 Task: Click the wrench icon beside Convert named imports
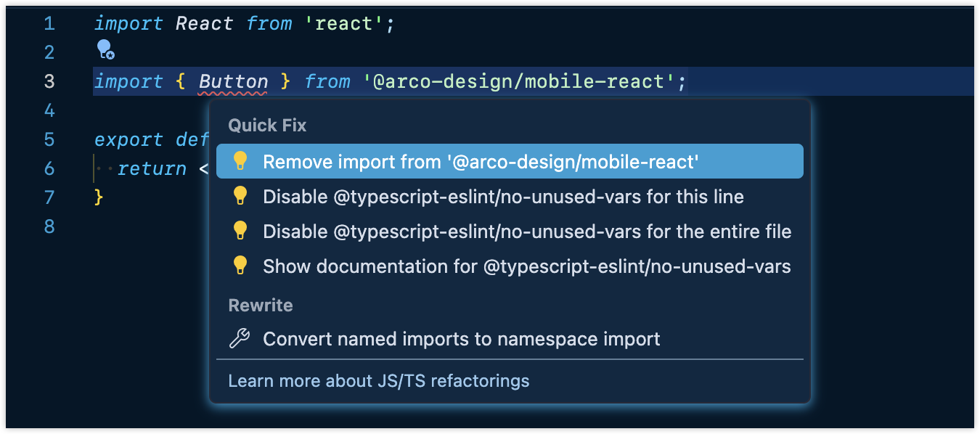point(240,338)
